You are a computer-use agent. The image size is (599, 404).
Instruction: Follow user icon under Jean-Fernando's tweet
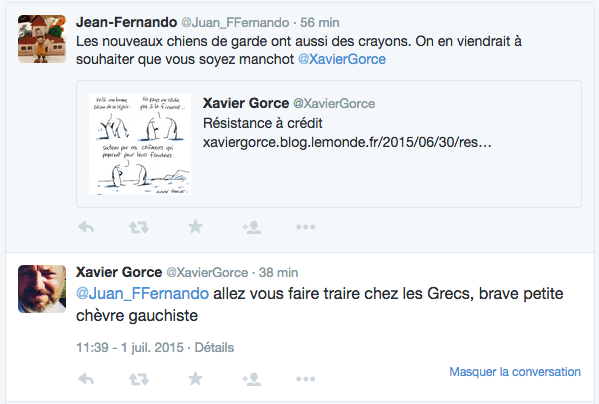point(252,227)
